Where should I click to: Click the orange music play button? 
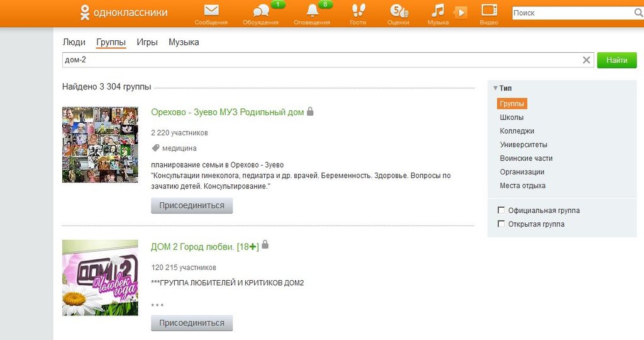[x=461, y=13]
